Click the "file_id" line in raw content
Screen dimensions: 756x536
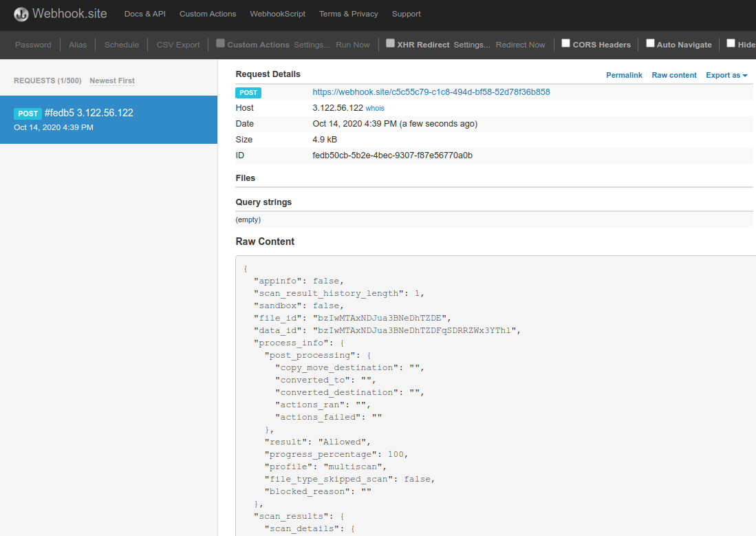pyautogui.click(x=352, y=319)
